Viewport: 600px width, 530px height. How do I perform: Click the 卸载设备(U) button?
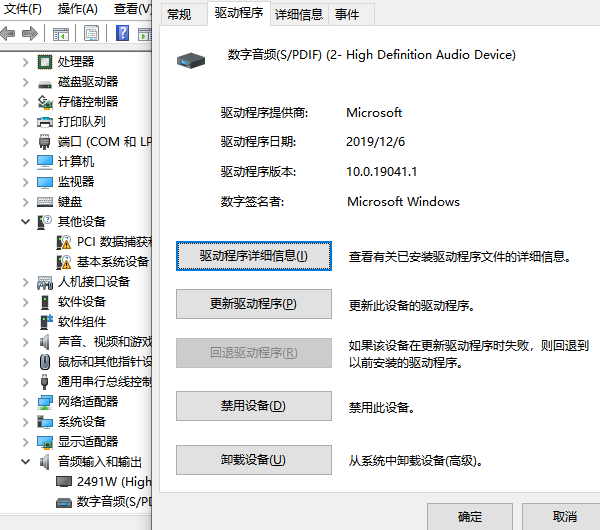click(254, 460)
